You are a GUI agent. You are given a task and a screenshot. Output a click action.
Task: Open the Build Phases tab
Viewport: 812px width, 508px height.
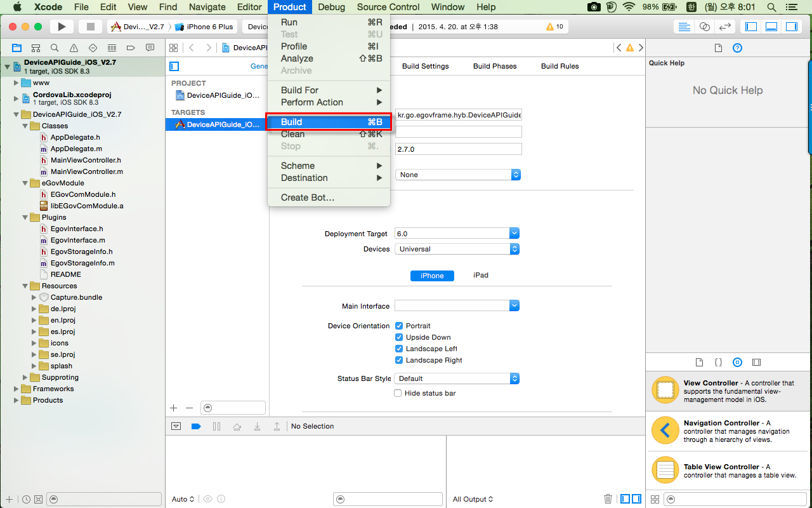[x=495, y=66]
